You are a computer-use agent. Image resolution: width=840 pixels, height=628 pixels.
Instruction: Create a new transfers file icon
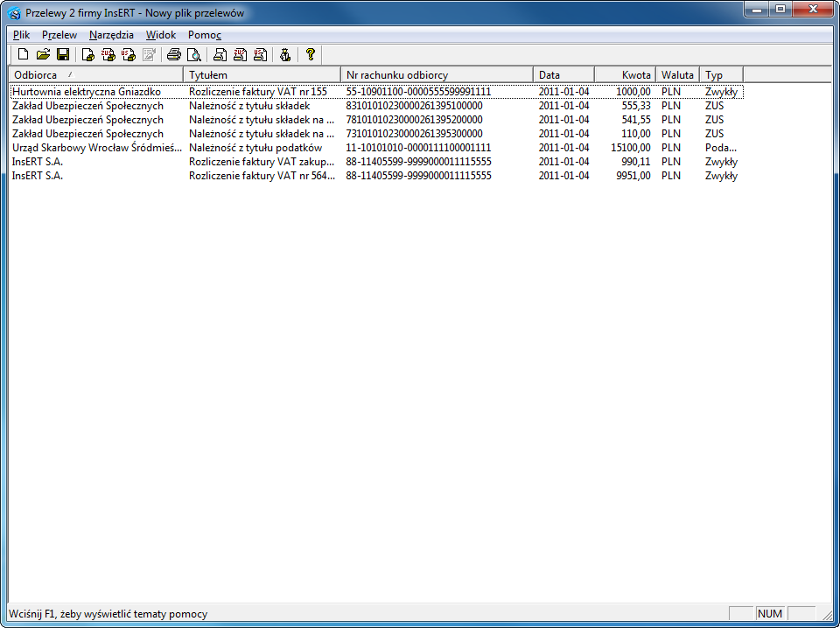tap(23, 54)
